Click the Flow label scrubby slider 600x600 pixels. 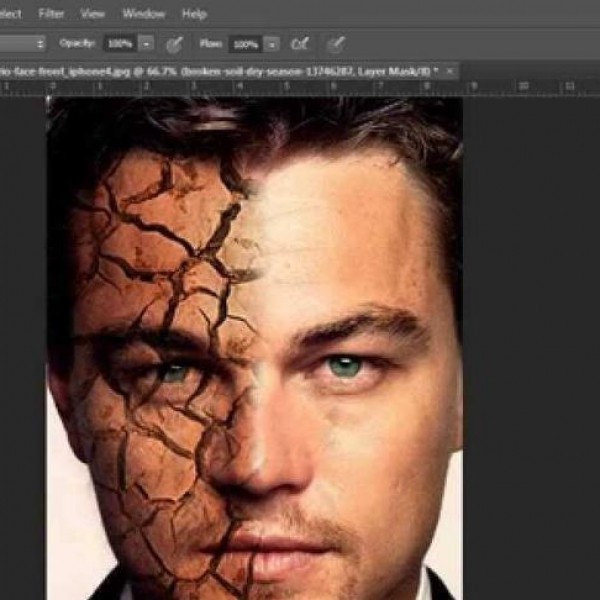pyautogui.click(x=209, y=44)
